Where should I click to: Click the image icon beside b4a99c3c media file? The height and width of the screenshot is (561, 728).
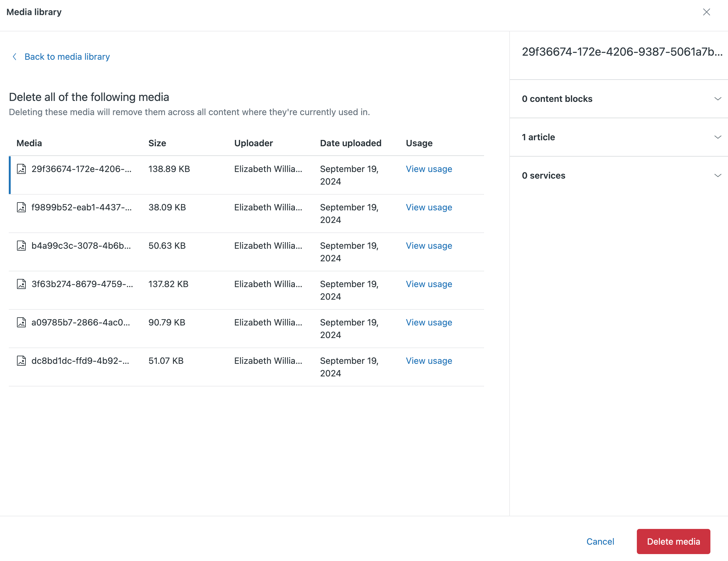(x=21, y=246)
